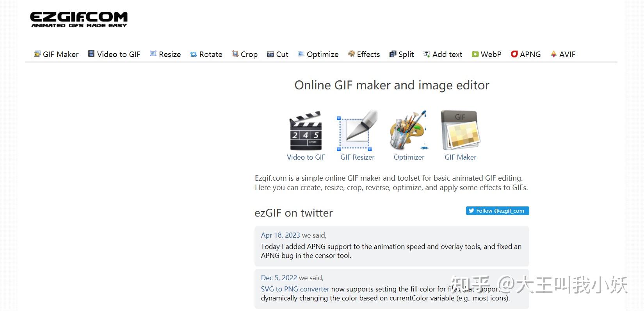Image resolution: width=644 pixels, height=311 pixels.
Task: Open the Resize tool from the menu
Action: [165, 54]
